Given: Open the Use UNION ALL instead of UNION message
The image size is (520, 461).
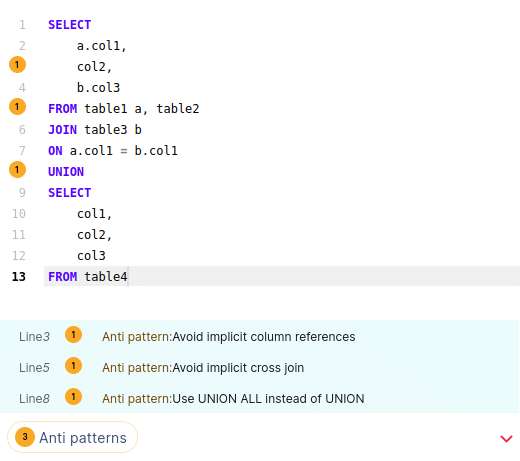Looking at the screenshot, I should pos(233,399).
